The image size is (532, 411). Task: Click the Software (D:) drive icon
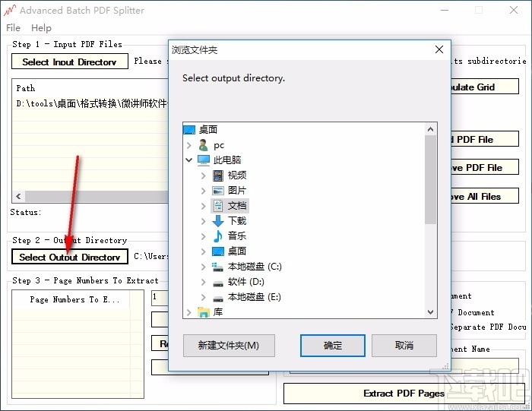[218, 284]
